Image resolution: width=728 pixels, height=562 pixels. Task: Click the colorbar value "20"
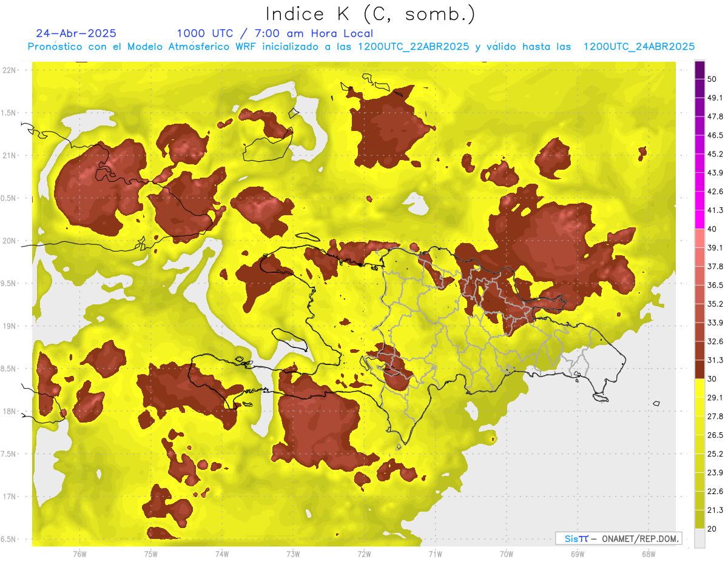tap(712, 529)
